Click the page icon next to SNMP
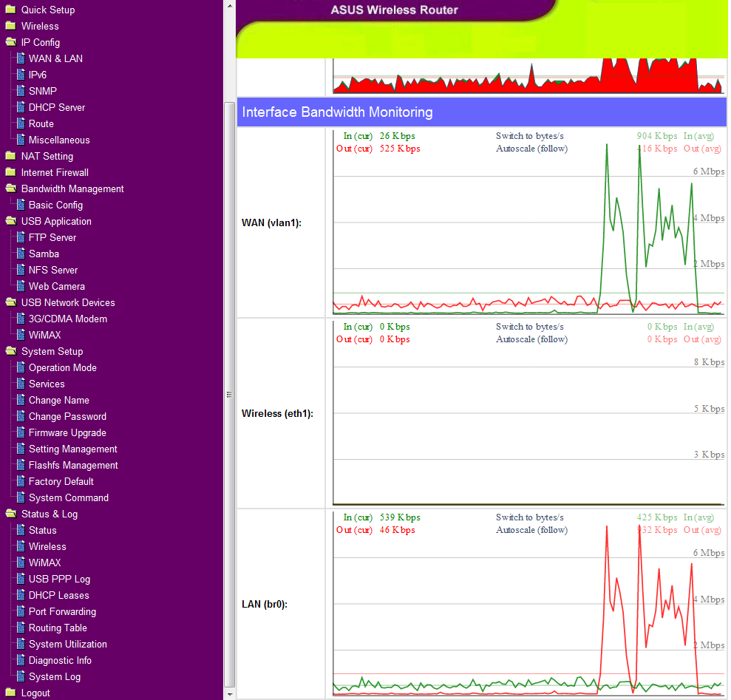 [x=21, y=91]
